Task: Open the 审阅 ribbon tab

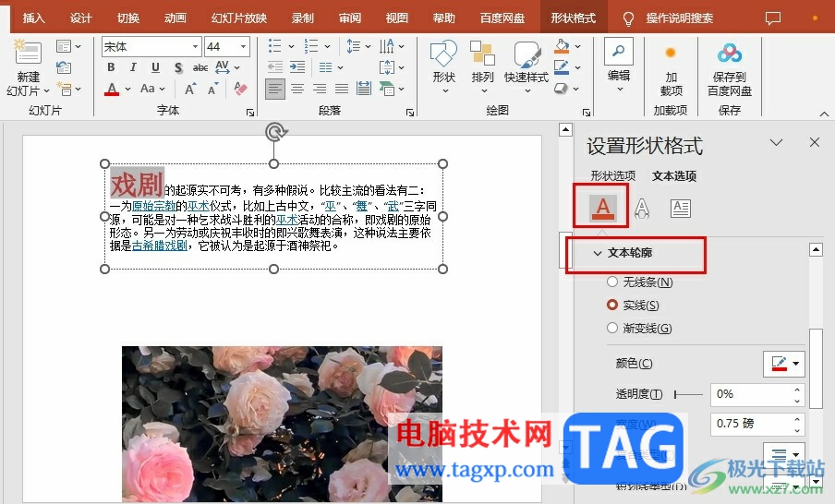Action: [x=350, y=18]
